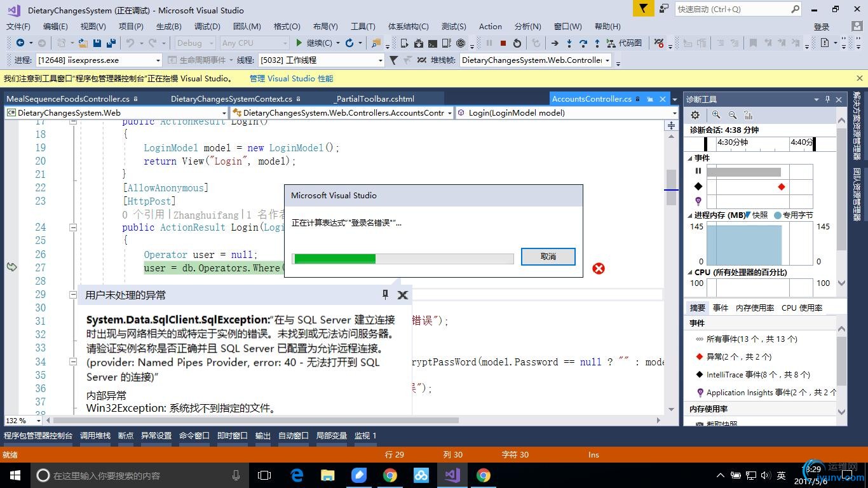Open the Windows Start menu
Viewport: 868px width, 488px height.
coord(15,475)
